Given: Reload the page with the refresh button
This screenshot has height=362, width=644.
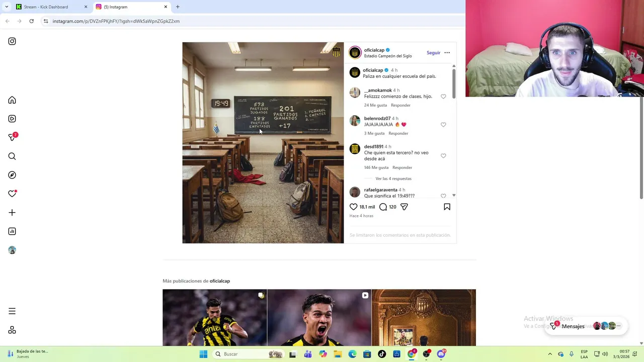Looking at the screenshot, I should 31,21.
